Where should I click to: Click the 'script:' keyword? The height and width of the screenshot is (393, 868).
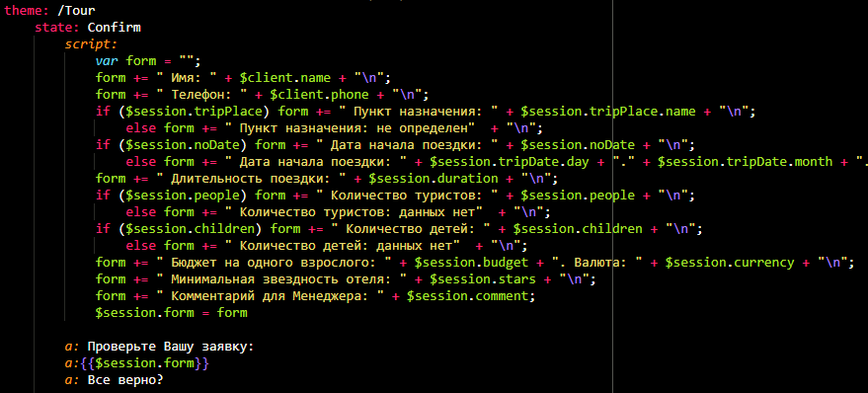click(91, 44)
